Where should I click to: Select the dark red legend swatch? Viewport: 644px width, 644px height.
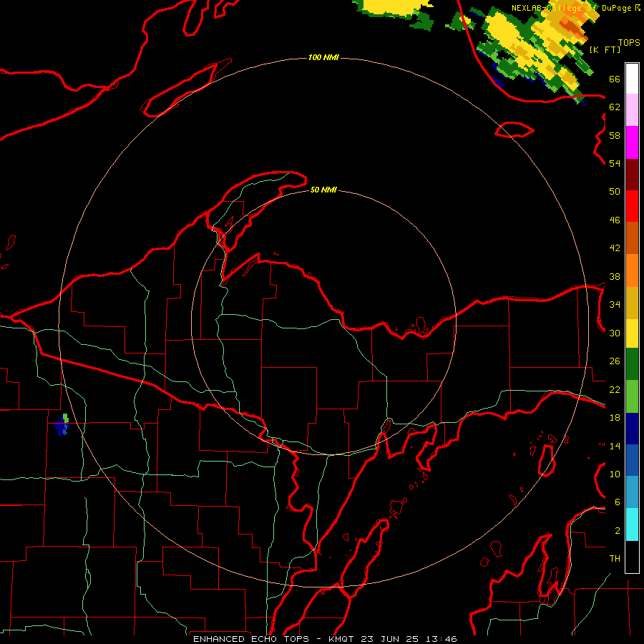click(x=632, y=174)
